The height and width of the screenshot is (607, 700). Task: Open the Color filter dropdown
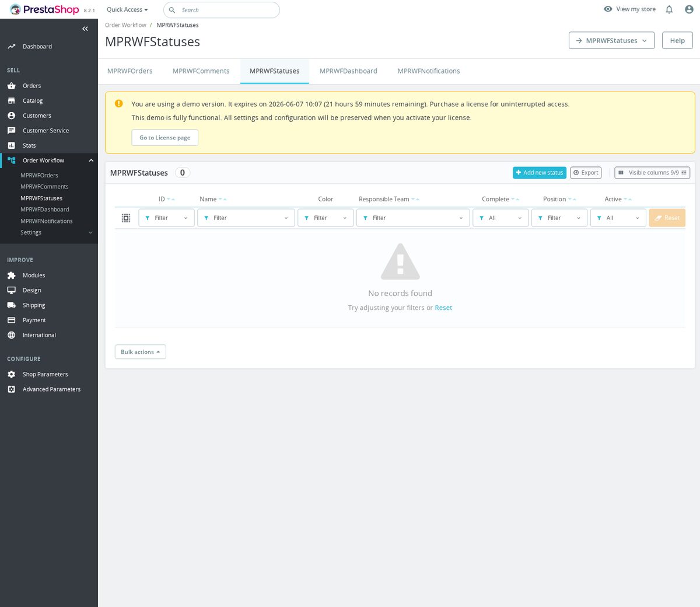[x=325, y=218]
